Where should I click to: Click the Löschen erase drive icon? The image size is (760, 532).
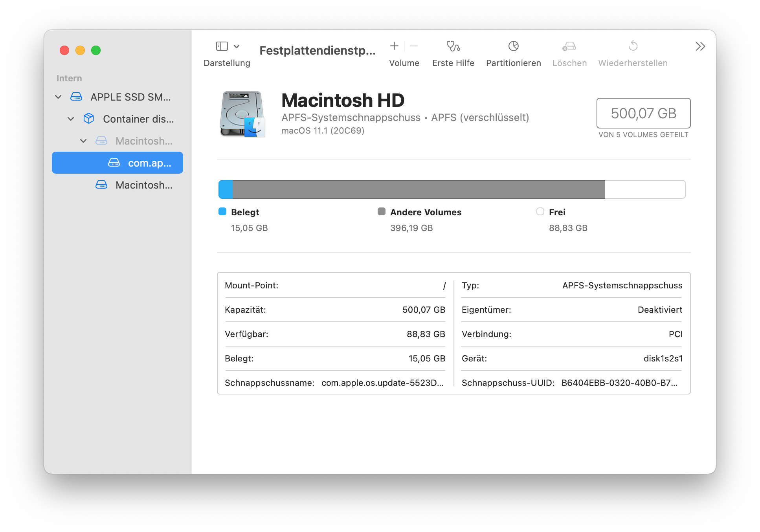point(569,46)
